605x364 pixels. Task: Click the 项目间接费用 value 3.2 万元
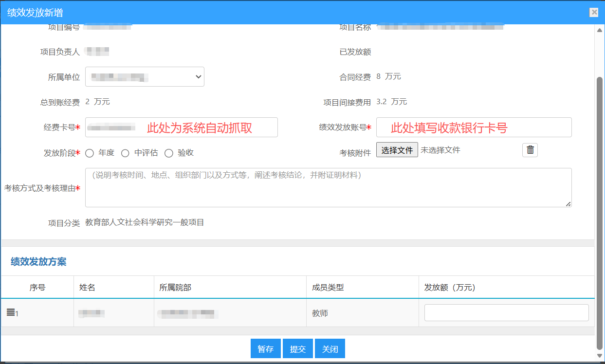point(391,102)
